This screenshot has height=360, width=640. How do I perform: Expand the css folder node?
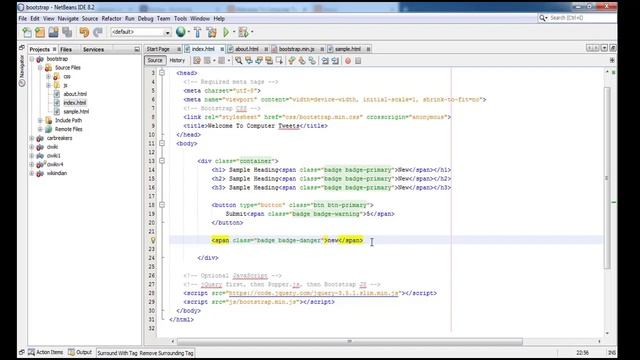tap(48, 77)
